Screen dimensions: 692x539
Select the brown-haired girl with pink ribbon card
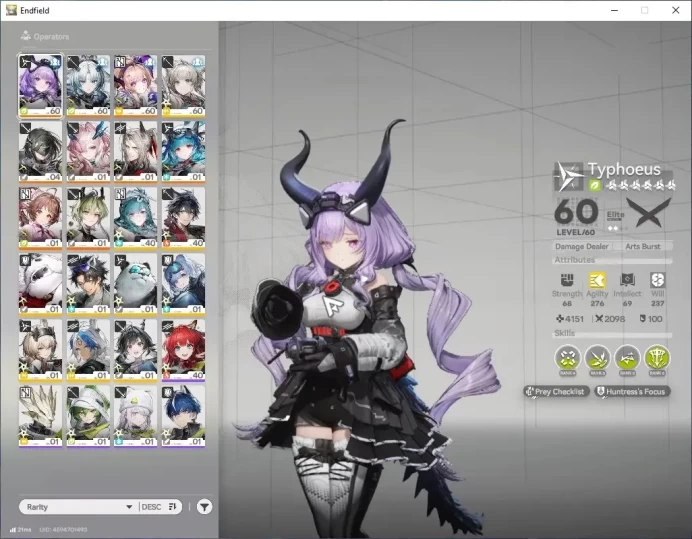(x=40, y=218)
